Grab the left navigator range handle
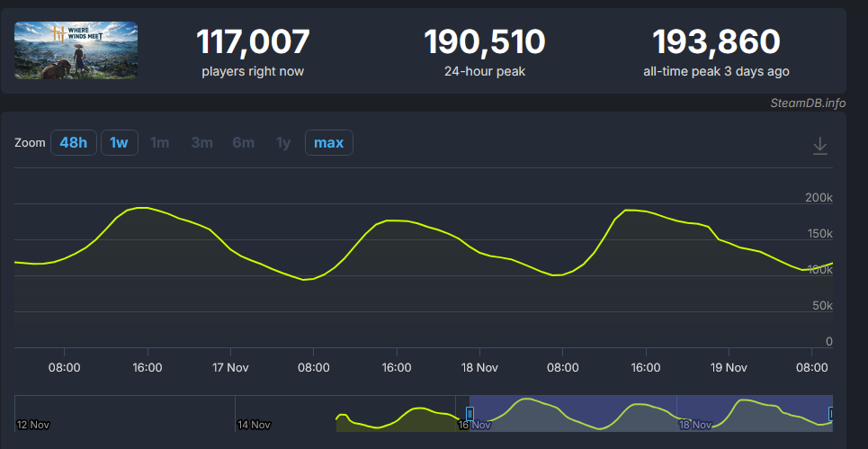 pyautogui.click(x=470, y=414)
